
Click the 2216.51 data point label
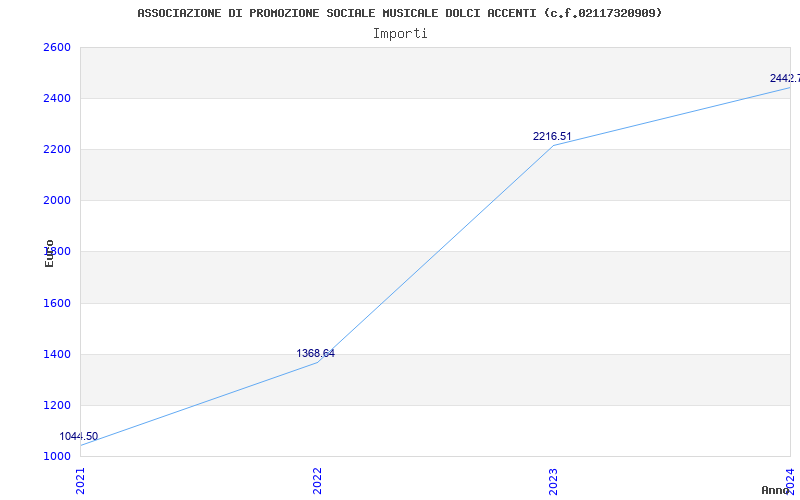(x=552, y=136)
